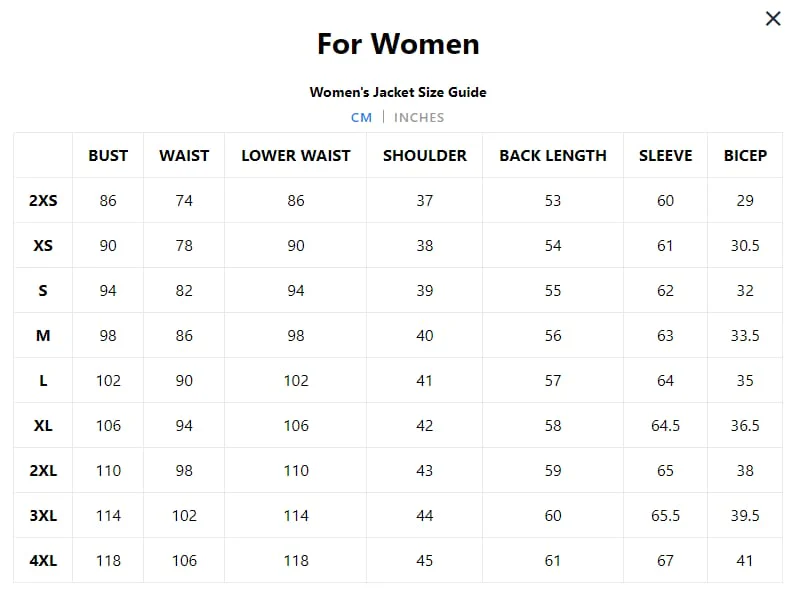Click the 3XL size row label
Viewport: 797px width, 612px height.
[x=43, y=515]
